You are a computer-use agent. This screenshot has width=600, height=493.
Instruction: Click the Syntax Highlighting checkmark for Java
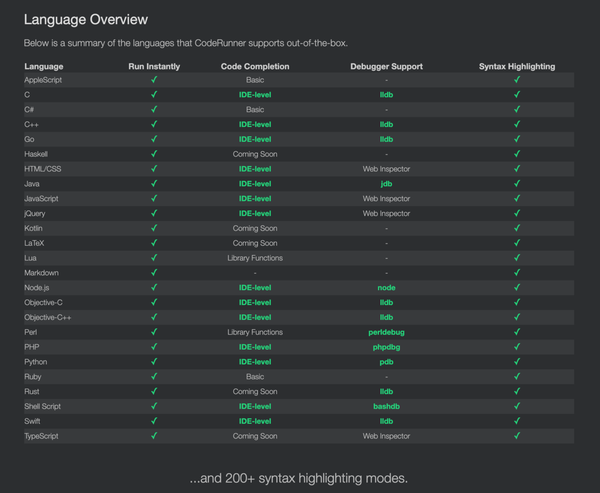click(x=517, y=183)
